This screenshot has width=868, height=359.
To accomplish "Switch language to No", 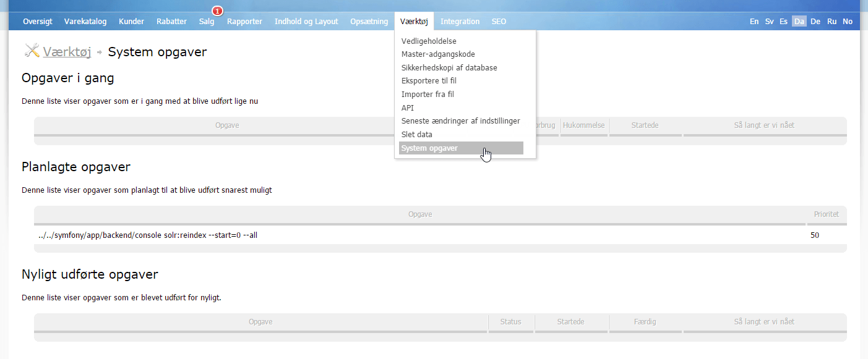I will coord(848,21).
